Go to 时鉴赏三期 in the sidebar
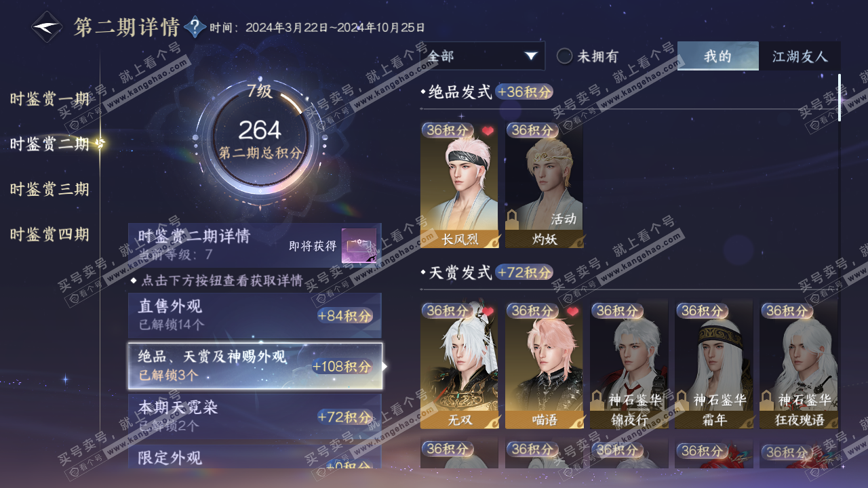The image size is (868, 488). 50,189
